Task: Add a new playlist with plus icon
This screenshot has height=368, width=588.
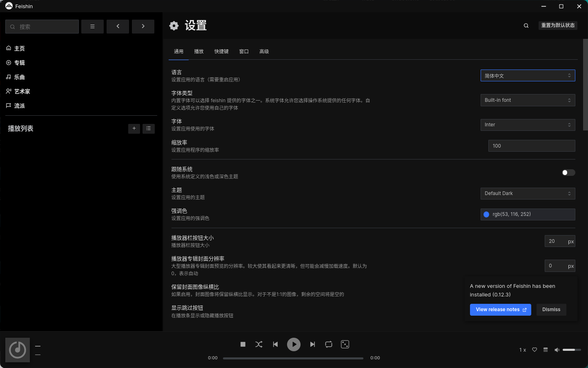Action: tap(134, 128)
